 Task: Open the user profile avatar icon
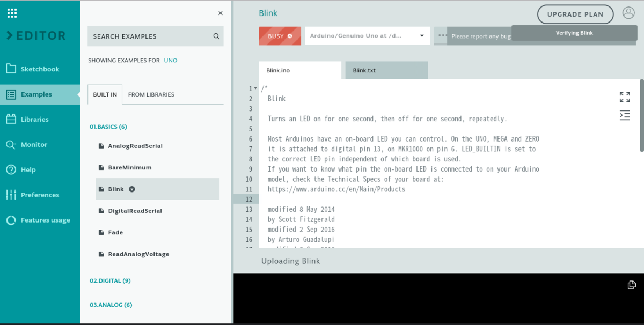point(628,13)
